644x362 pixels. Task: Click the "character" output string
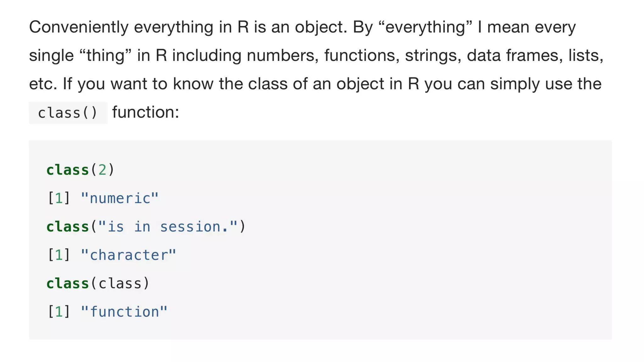(x=128, y=255)
